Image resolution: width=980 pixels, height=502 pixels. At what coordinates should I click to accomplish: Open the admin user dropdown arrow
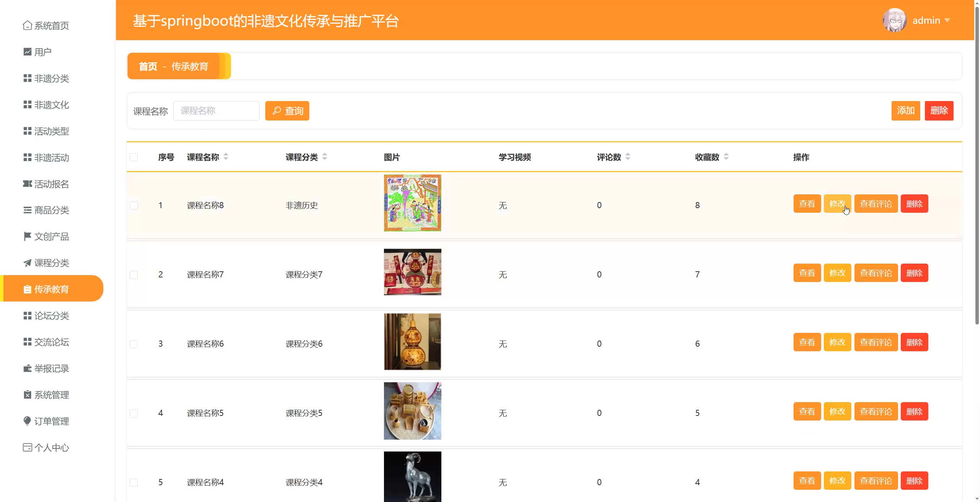947,20
